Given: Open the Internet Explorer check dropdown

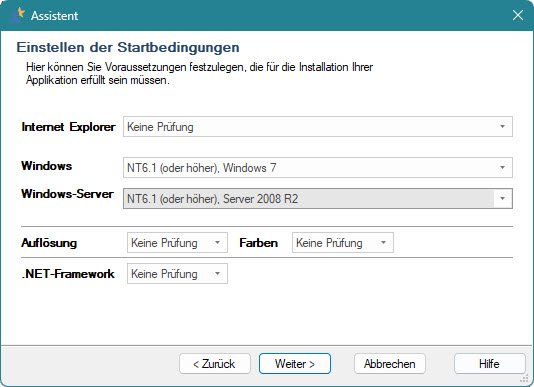Looking at the screenshot, I should tap(317, 127).
